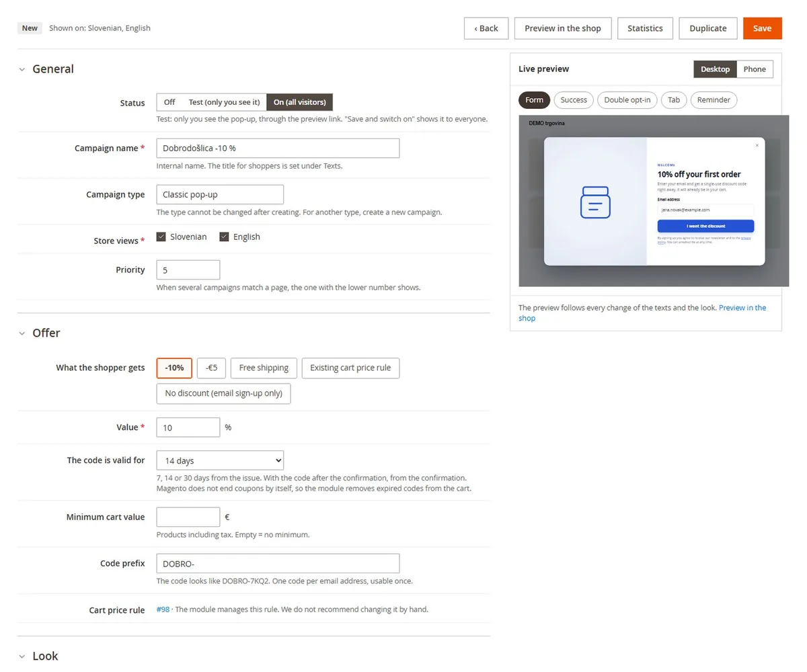Click the Minimum cart value field
Screen dimensions: 807x672
click(188, 517)
